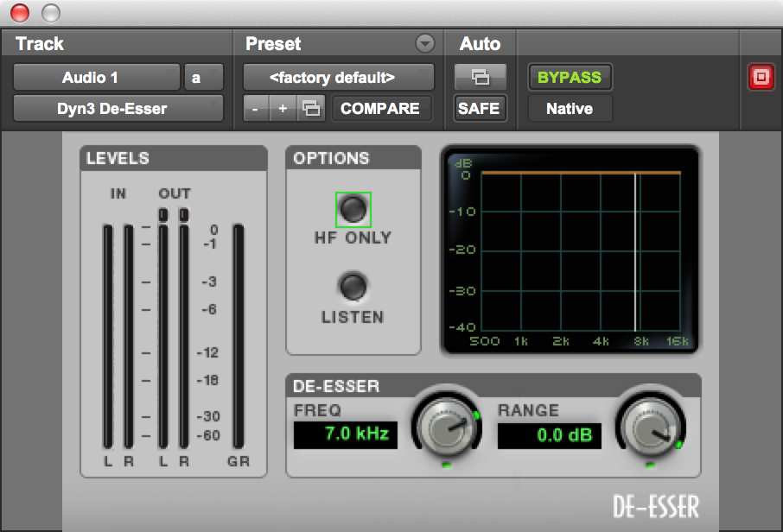Click the right output clip indicator
783x532 pixels.
[x=184, y=214]
